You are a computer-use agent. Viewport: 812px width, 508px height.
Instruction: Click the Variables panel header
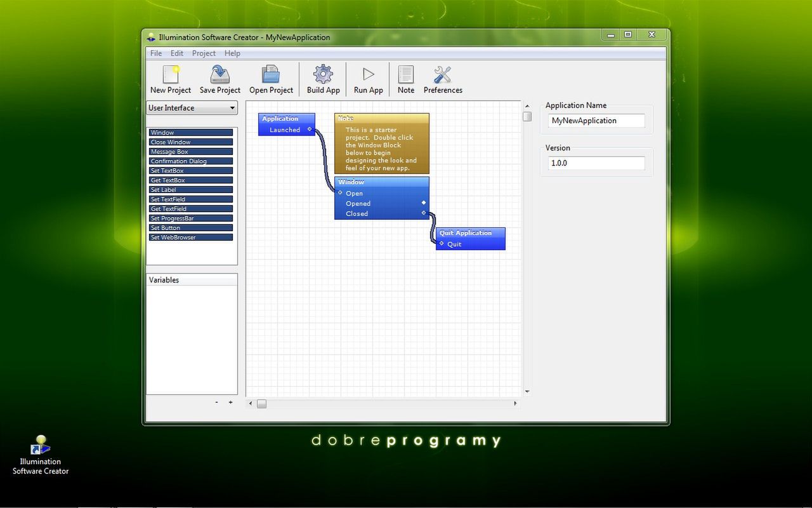(192, 280)
